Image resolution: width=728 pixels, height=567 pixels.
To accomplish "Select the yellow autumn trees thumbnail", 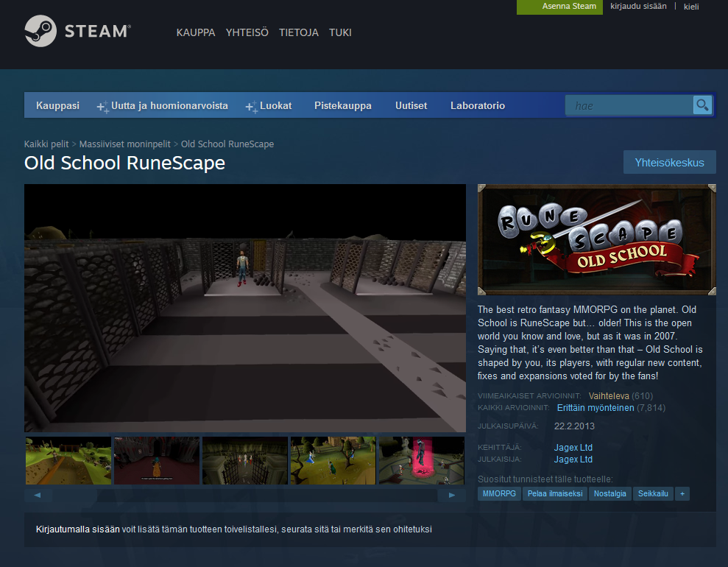I will pyautogui.click(x=333, y=460).
